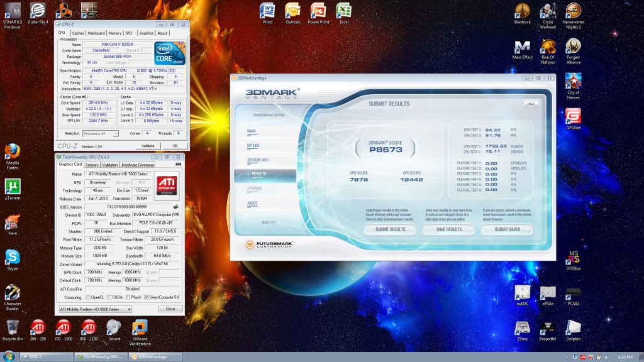The image size is (644, 362).
Task: Toggle the OpenCL checkbox in GPU-Z
Action: (x=88, y=297)
